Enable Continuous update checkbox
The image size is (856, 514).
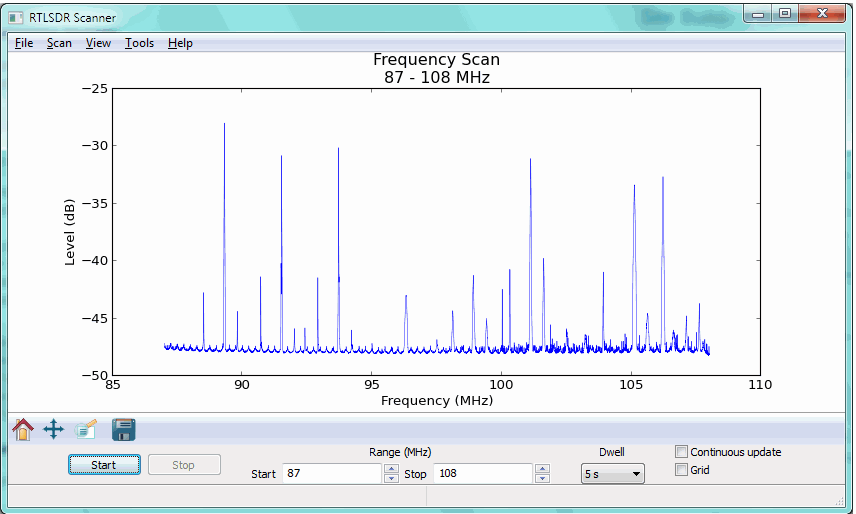[x=681, y=452]
